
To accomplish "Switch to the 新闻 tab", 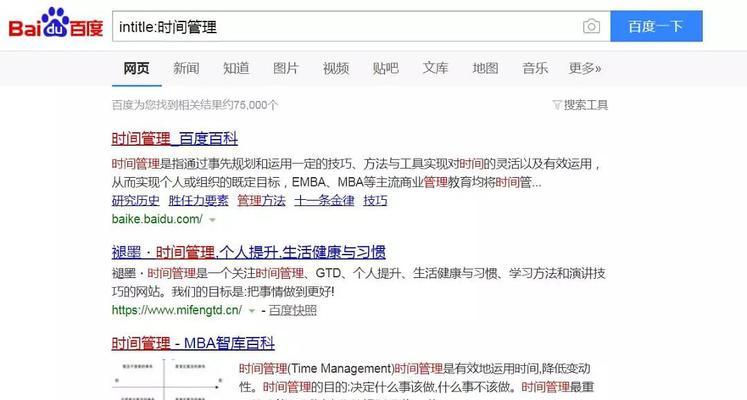I will coord(186,69).
